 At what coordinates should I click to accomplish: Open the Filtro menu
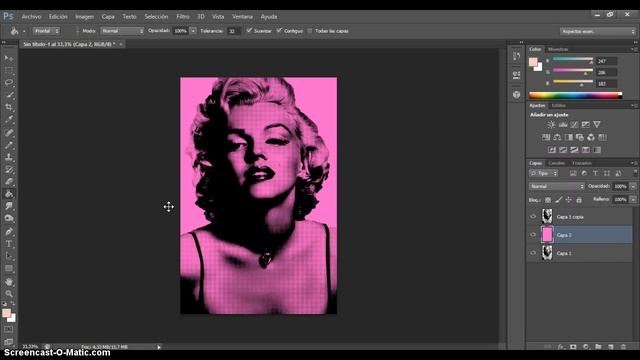coord(183,17)
